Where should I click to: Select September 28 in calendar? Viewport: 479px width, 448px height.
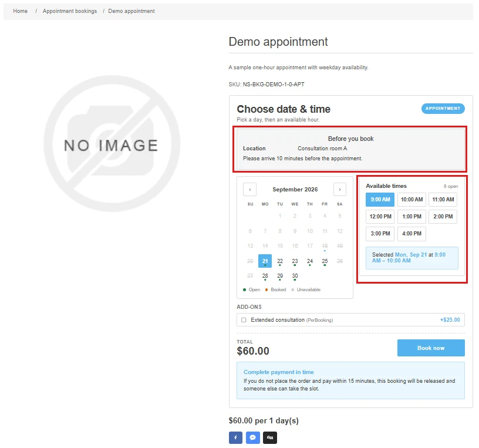click(x=265, y=276)
